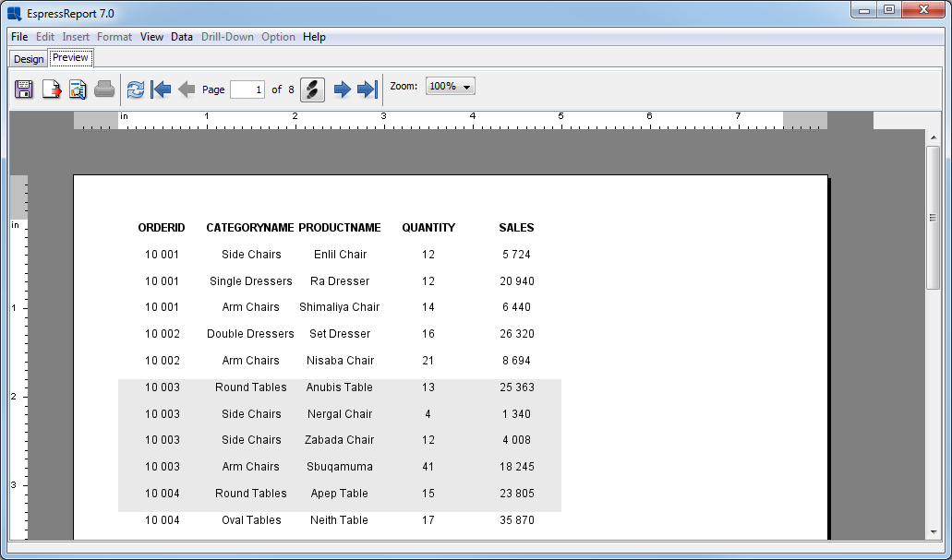Go to the next page arrow
This screenshot has width=952, height=560.
(x=343, y=89)
